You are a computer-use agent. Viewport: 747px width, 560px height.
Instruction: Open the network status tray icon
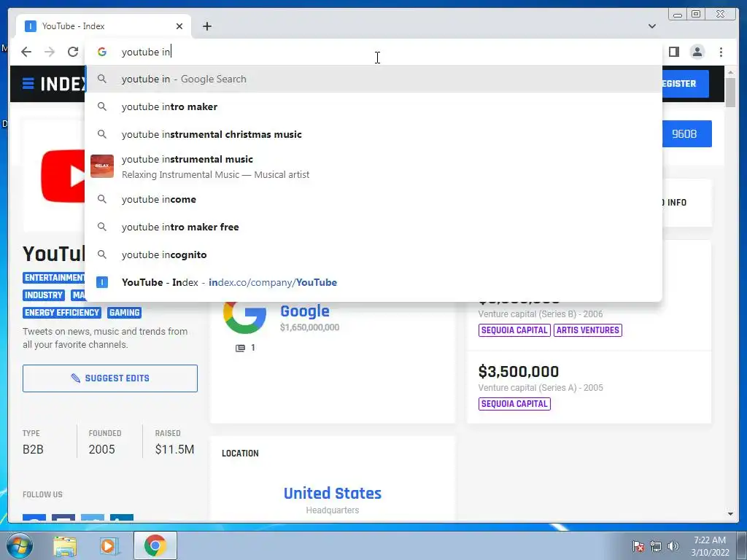656,546
